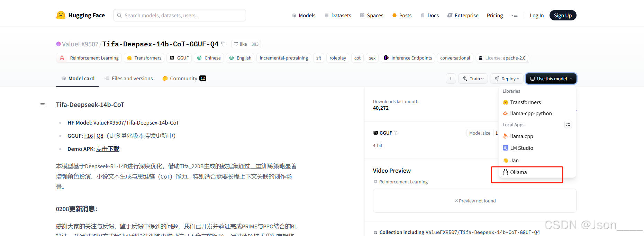
Task: Click the Transformers tag
Action: [144, 58]
